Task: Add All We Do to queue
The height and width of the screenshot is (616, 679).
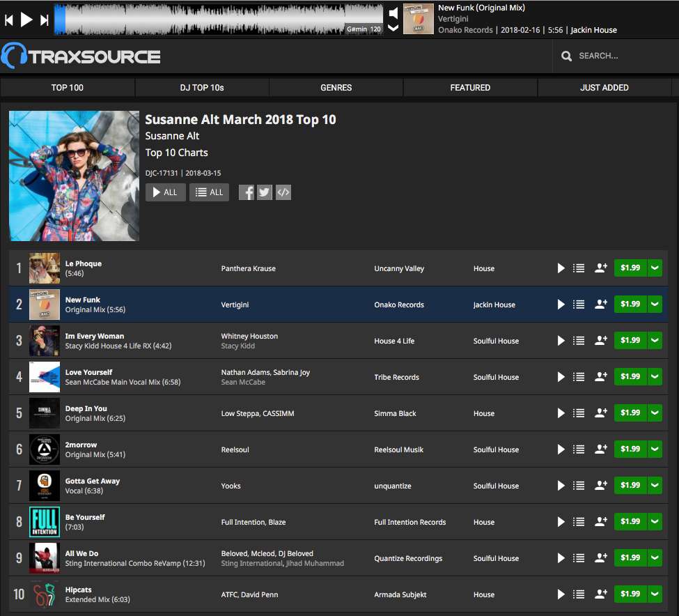Action: click(x=579, y=558)
